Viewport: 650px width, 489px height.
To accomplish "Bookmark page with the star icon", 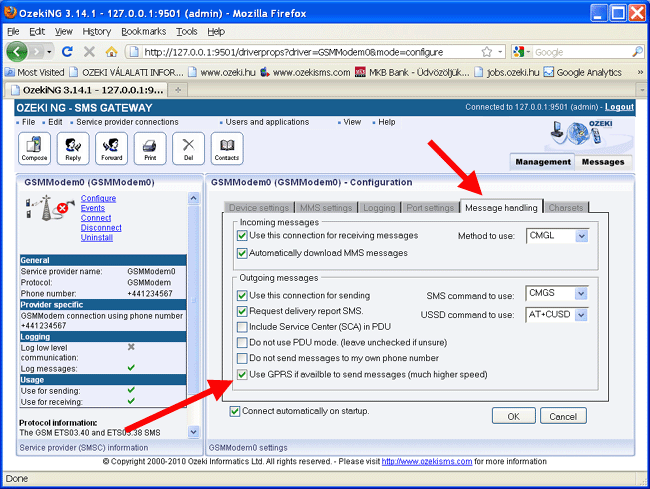I will [x=487, y=52].
